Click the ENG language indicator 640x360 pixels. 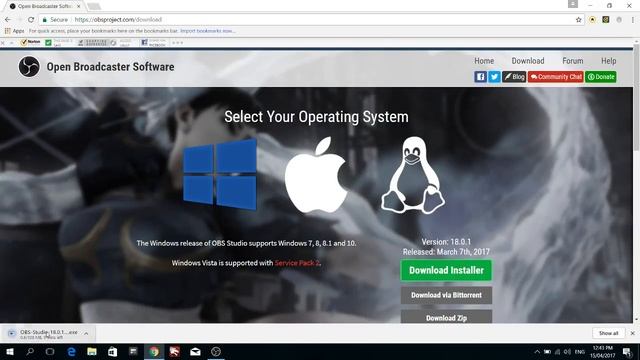point(580,352)
